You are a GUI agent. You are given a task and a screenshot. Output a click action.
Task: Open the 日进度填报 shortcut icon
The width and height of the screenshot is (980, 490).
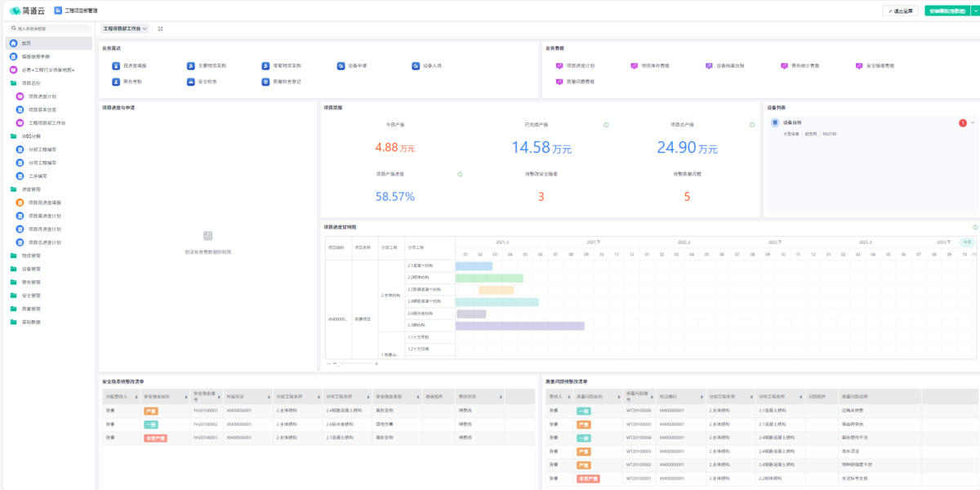coord(116,65)
